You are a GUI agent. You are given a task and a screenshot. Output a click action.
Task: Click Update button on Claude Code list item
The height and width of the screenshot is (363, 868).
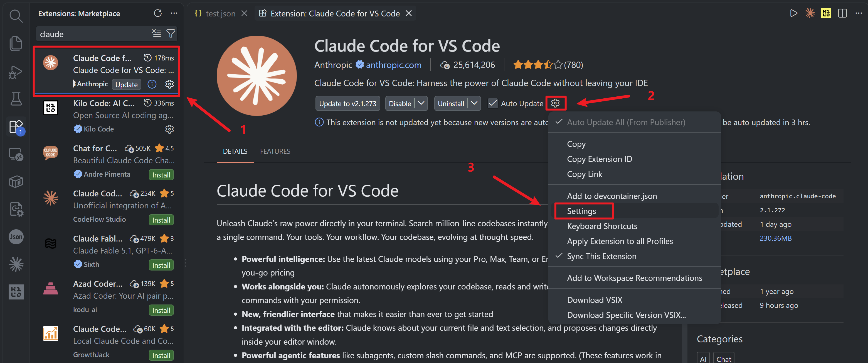click(x=126, y=84)
